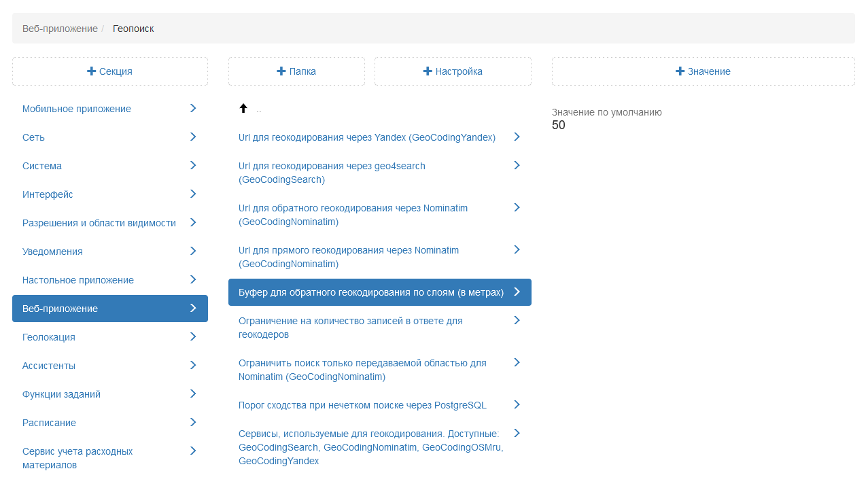This screenshot has width=868, height=488.
Task: Click chevron next to Расписание section
Action: 193,422
